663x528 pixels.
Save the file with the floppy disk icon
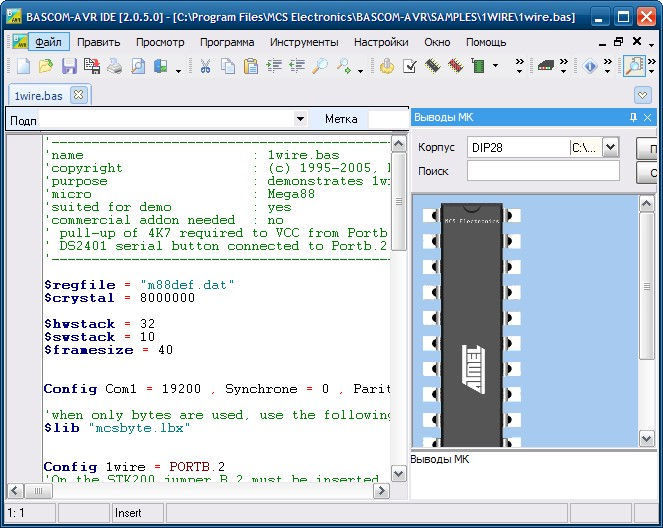tap(69, 66)
